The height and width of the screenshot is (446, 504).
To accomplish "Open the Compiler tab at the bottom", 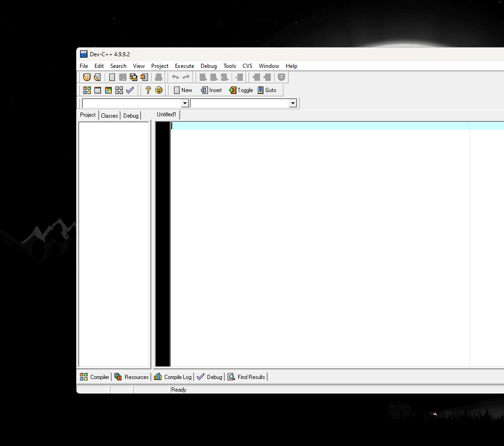I will (95, 377).
